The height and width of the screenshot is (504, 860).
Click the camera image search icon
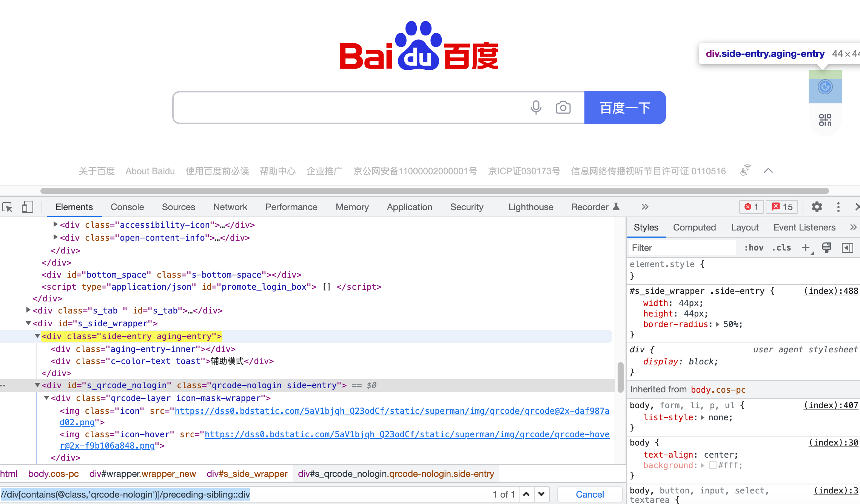coord(563,108)
